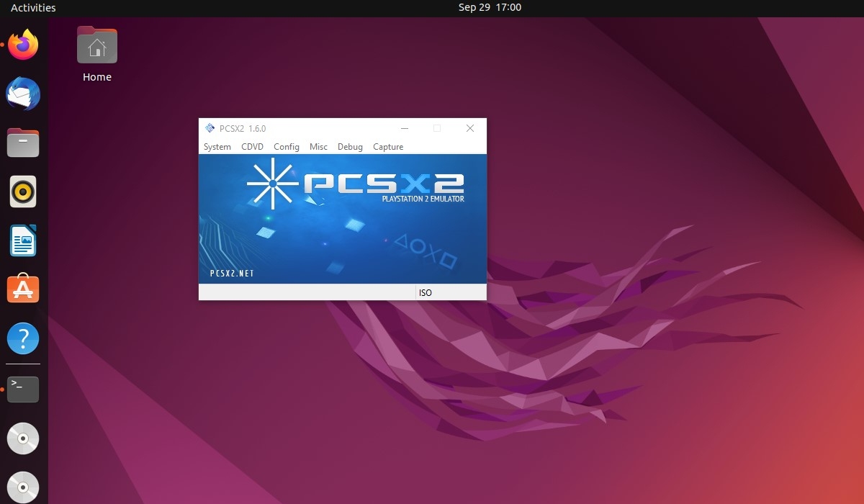Open the Activities overview
The width and height of the screenshot is (864, 504).
pyautogui.click(x=32, y=8)
